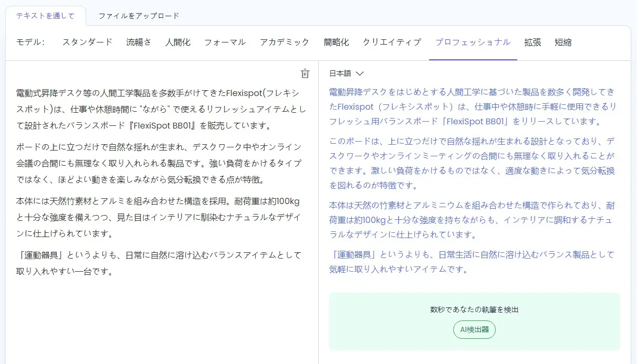Click the trash icon to clear input
The image size is (637, 364).
click(305, 74)
